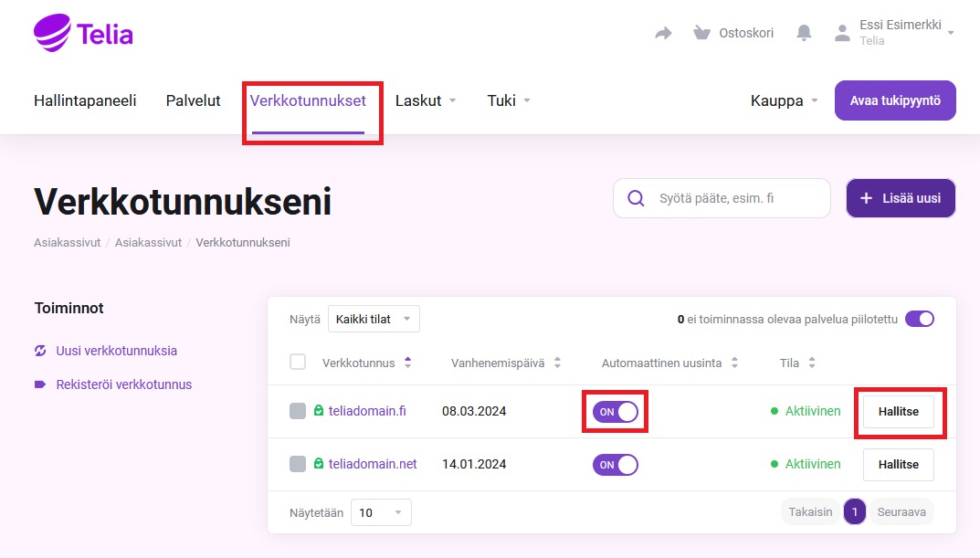Click Hallitse for teliadomain.fi
The image size is (980, 558).
[899, 411]
